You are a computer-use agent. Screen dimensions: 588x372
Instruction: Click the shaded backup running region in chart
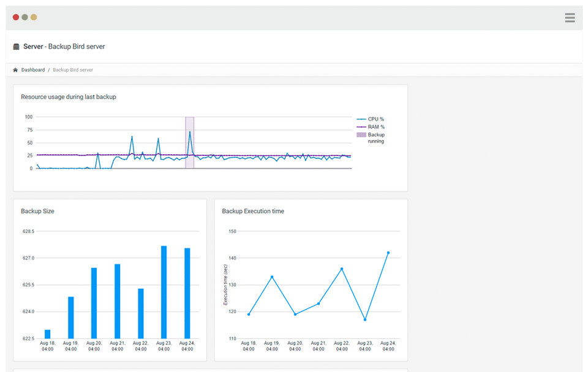(x=190, y=143)
